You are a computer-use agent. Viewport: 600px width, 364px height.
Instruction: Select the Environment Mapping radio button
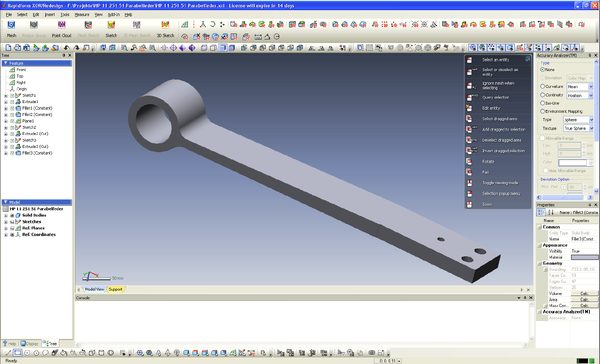click(543, 111)
